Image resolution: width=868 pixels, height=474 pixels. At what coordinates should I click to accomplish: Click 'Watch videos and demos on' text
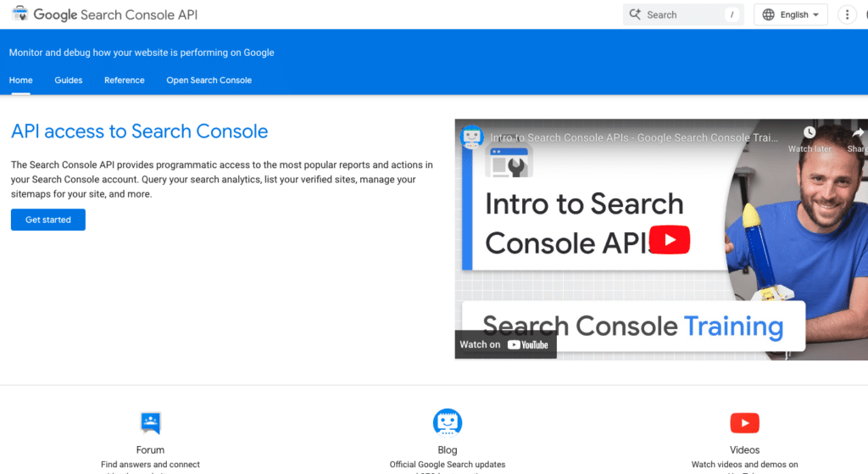click(x=744, y=464)
